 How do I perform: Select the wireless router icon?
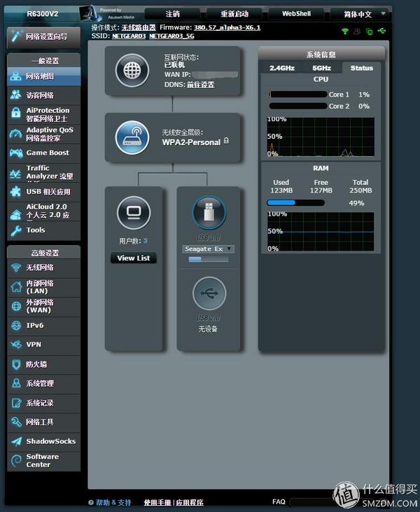(132, 137)
